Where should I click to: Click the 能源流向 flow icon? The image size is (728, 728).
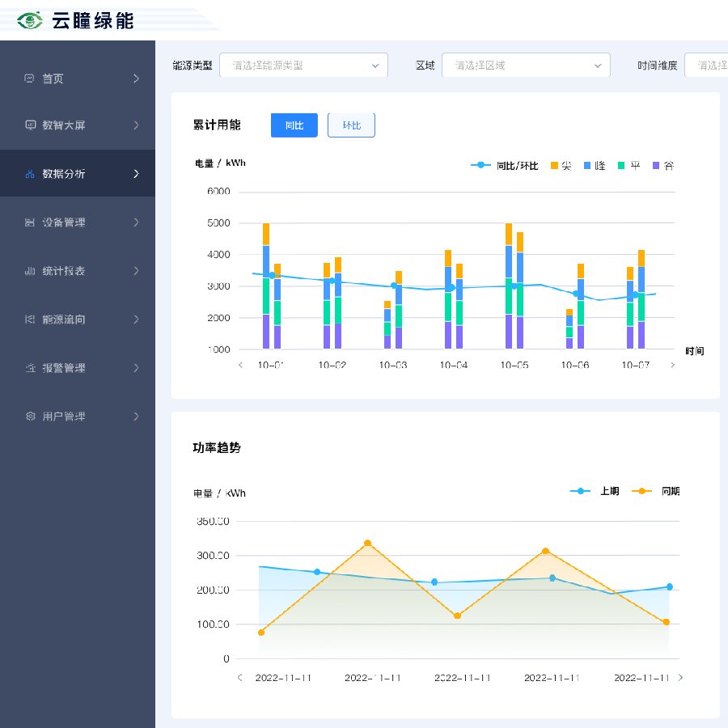[x=30, y=320]
